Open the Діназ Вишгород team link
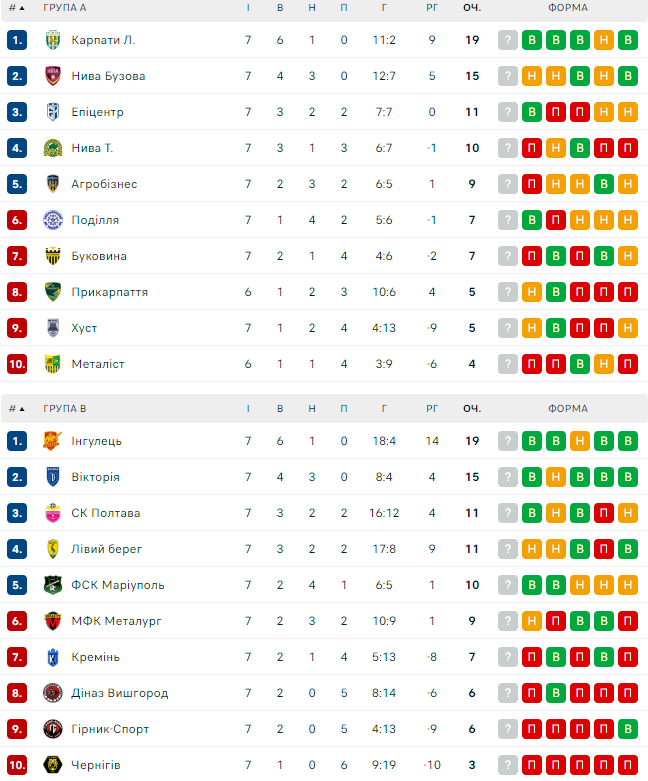This screenshot has width=648, height=781. coord(120,693)
